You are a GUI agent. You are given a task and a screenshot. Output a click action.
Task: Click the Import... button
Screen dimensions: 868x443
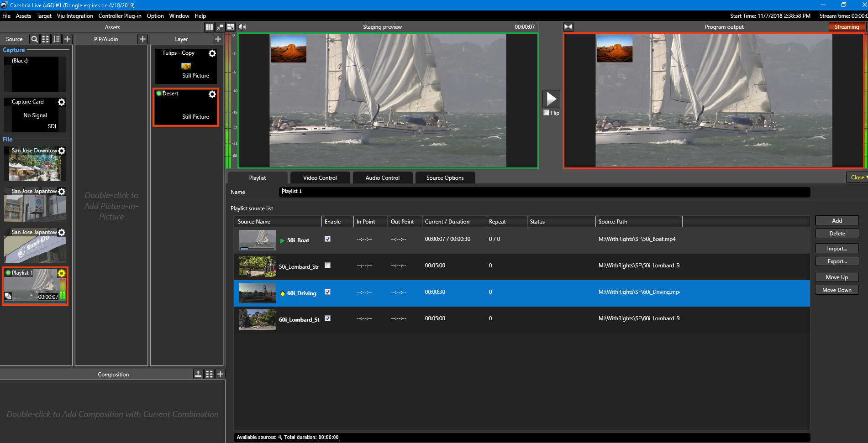click(836, 249)
